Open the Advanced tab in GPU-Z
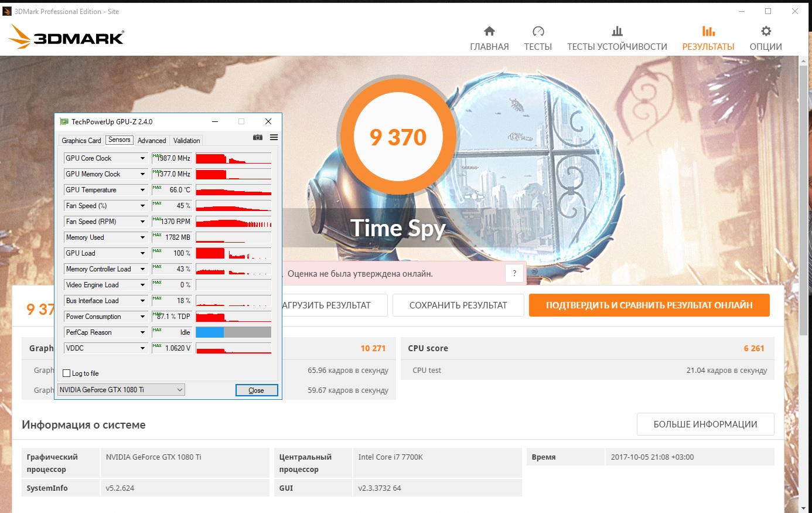This screenshot has width=812, height=513. point(152,141)
